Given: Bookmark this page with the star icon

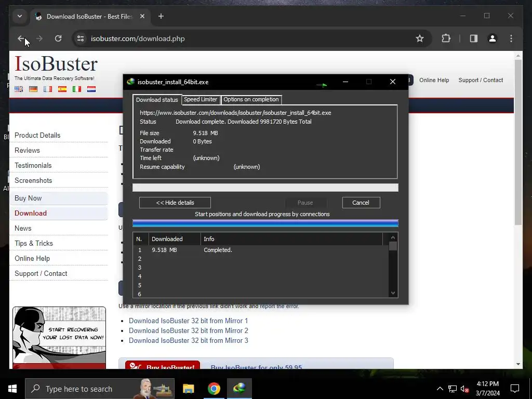Looking at the screenshot, I should click(x=420, y=38).
